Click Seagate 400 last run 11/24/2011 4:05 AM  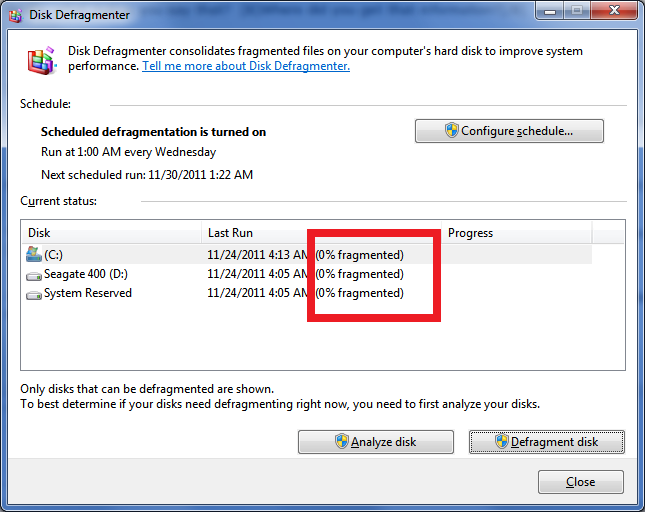coord(258,274)
